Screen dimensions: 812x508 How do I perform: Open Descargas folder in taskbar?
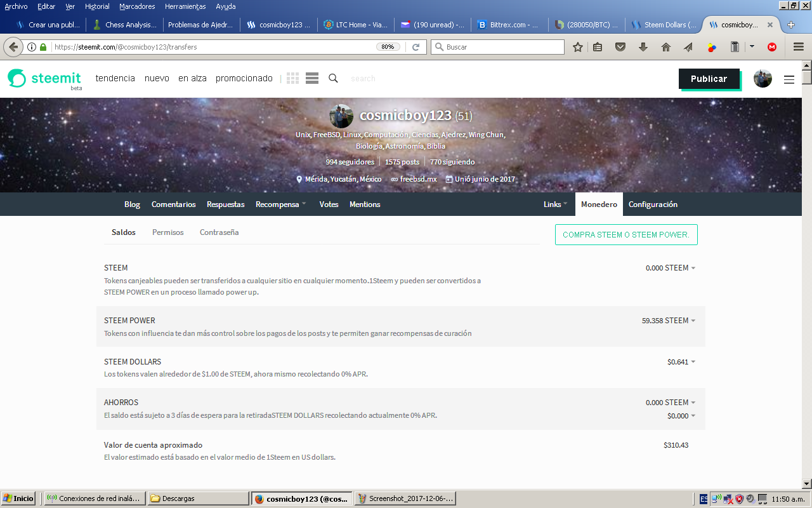click(x=198, y=498)
